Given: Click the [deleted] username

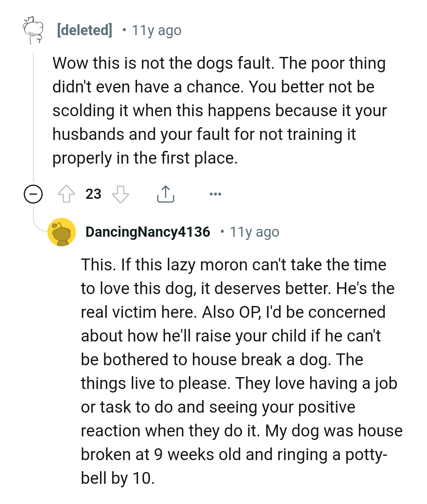Looking at the screenshot, I should (84, 30).
